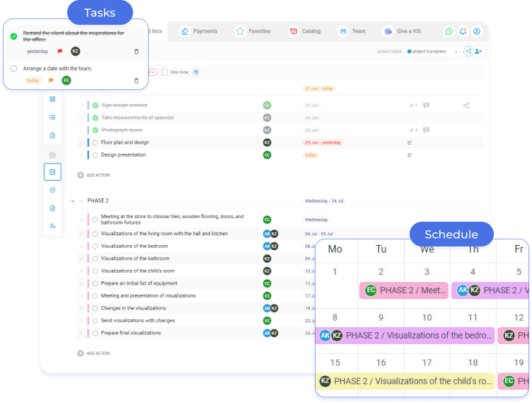This screenshot has height=403, width=532.
Task: Click the add user icon
Action: click(479, 51)
